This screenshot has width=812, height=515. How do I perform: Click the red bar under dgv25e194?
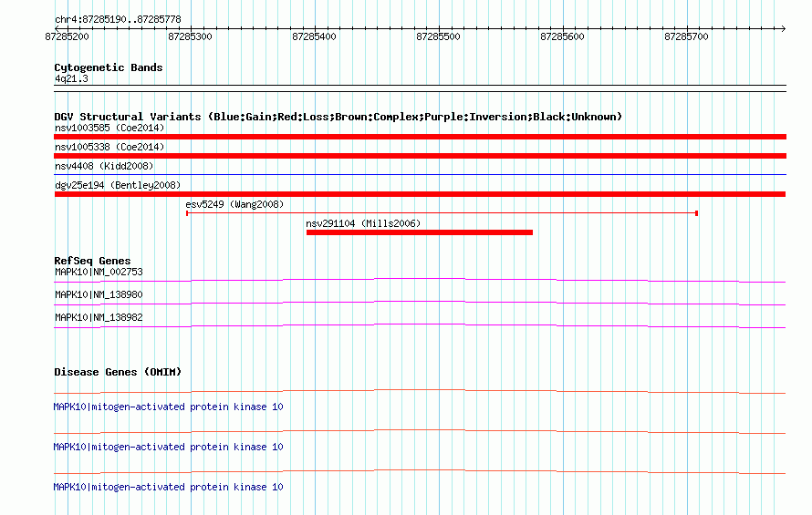pyautogui.click(x=420, y=194)
